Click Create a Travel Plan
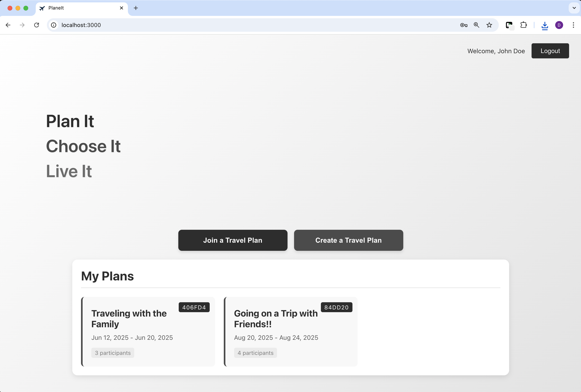Viewport: 581px width, 392px height. [348, 240]
